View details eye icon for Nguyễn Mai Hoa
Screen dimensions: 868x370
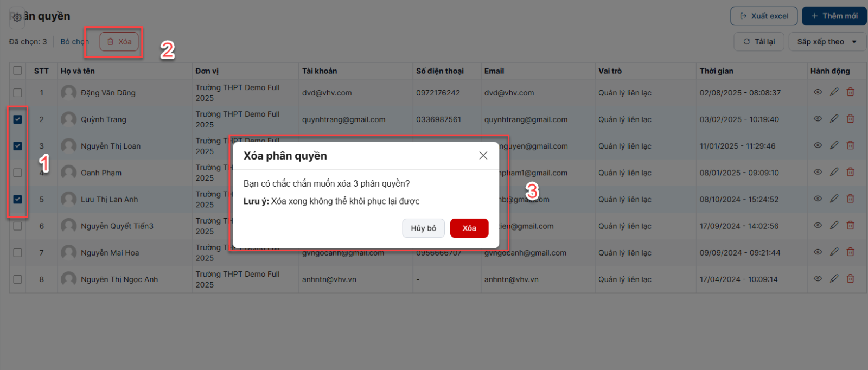point(818,252)
